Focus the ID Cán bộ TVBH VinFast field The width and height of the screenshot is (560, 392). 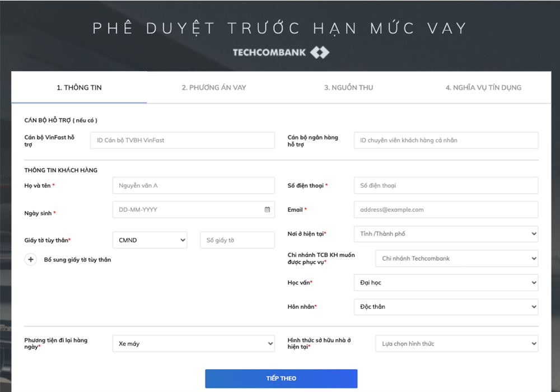point(183,141)
